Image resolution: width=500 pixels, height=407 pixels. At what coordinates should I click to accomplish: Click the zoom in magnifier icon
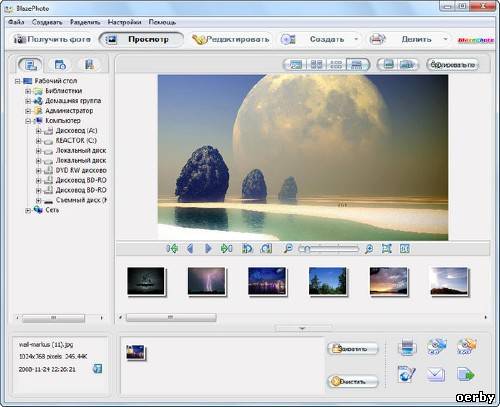pos(369,249)
